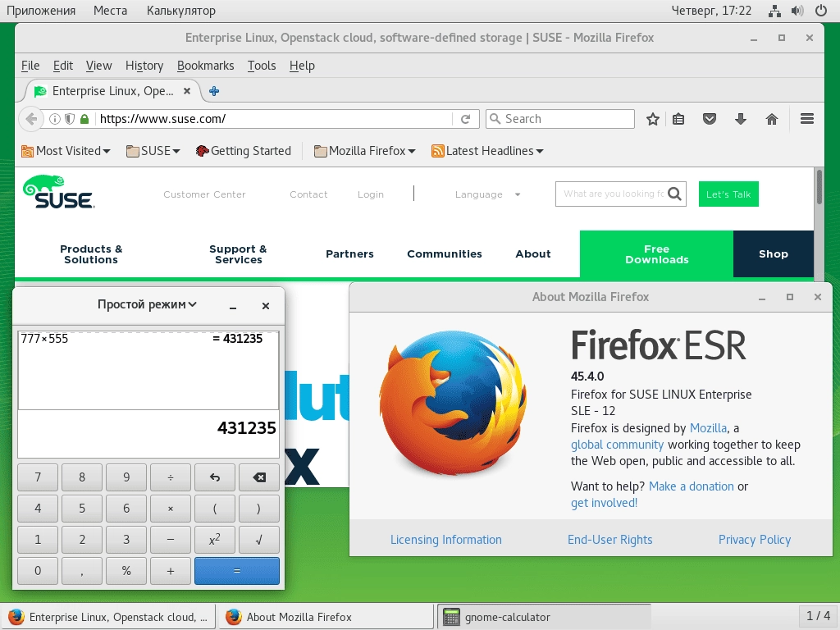
Task: Open the Getting Started bookmark
Action: pyautogui.click(x=244, y=151)
